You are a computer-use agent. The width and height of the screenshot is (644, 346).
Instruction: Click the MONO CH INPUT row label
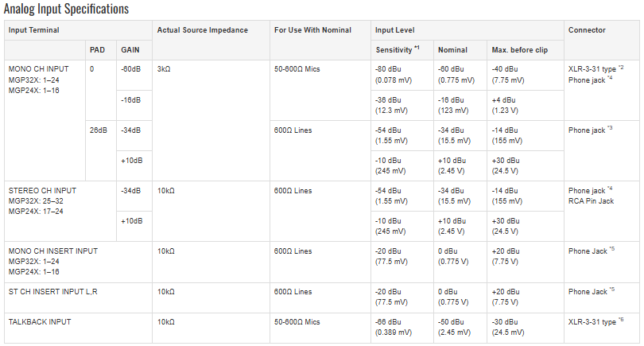coord(39,69)
